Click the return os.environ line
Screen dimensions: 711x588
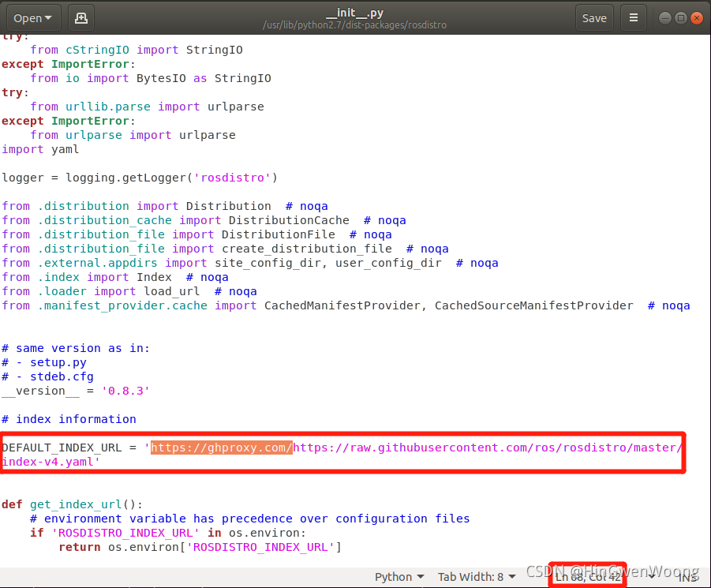tap(200, 547)
